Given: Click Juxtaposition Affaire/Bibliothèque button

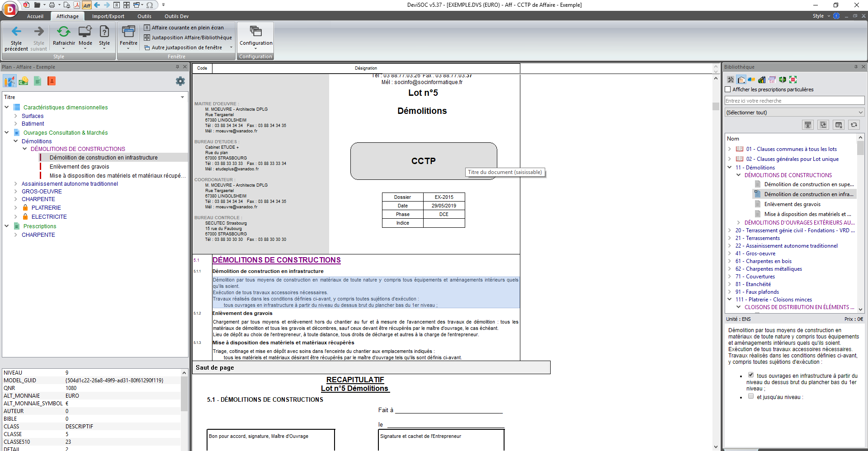Looking at the screenshot, I should 188,38.
